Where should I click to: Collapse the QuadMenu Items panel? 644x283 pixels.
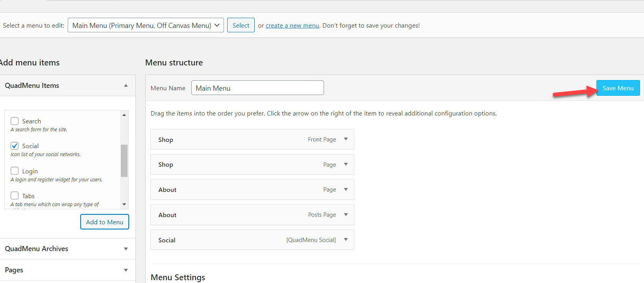click(x=126, y=86)
